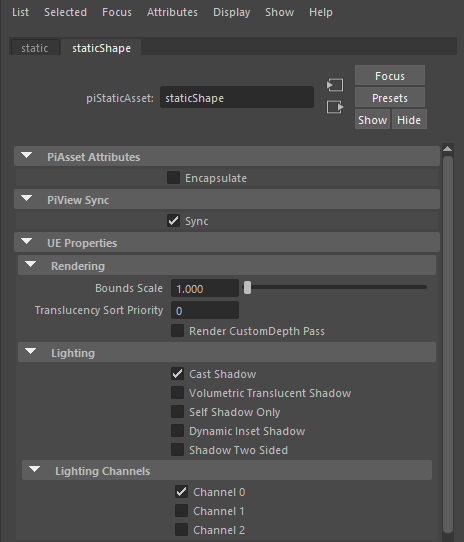Toggle the Cast Shadow checkbox
464x542 pixels.
tap(177, 374)
